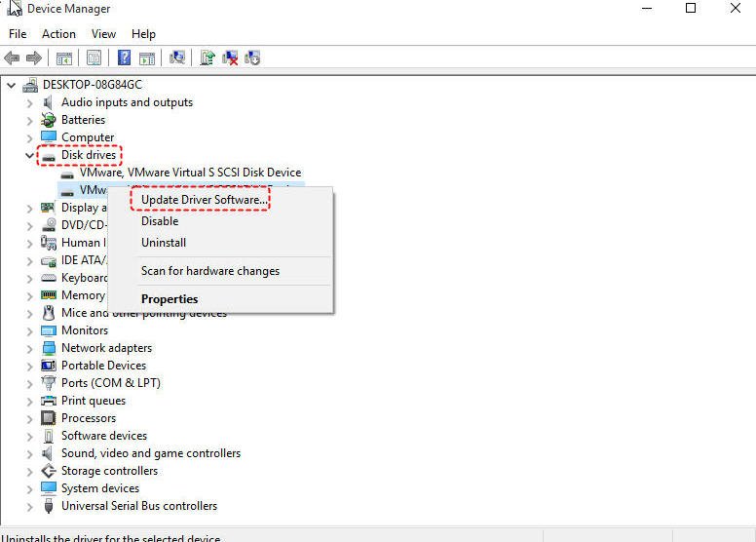Viewport: 756px width, 542px height.
Task: Click the Universal Serial Bus controllers icon
Action: 48,506
